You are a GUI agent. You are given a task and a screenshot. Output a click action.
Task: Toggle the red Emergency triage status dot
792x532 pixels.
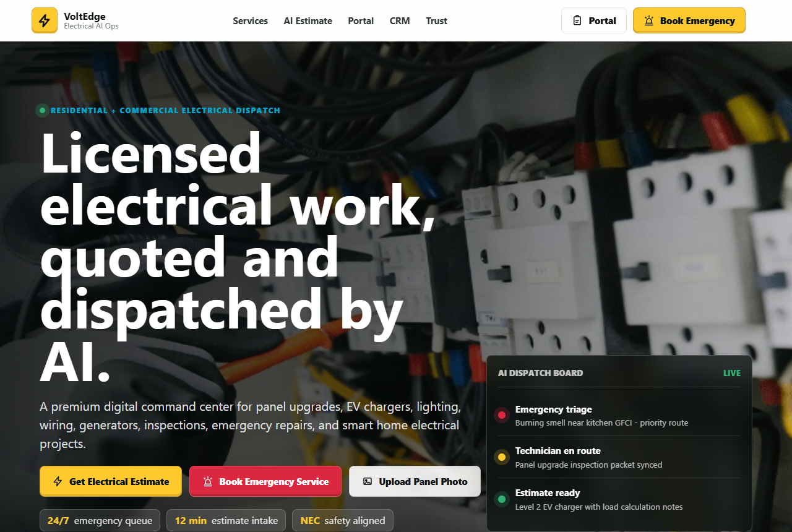pos(502,415)
